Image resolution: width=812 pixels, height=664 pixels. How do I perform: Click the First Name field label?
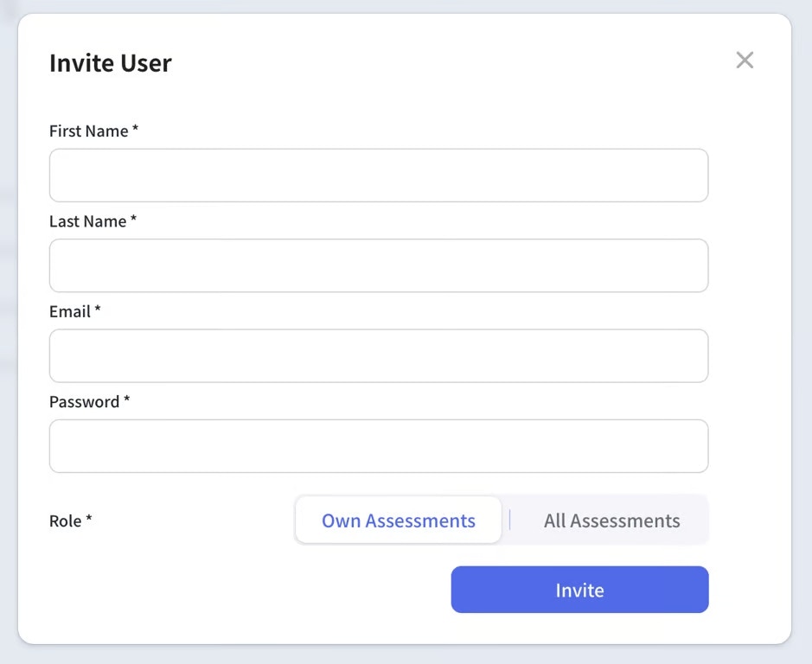click(88, 131)
